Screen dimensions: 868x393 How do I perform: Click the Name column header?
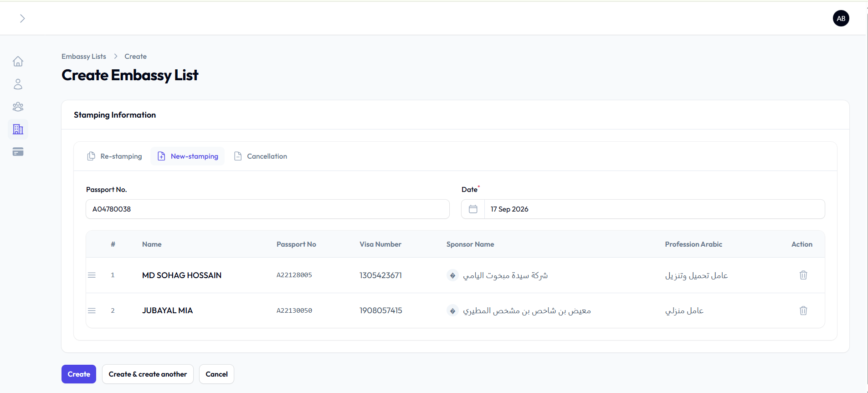152,244
